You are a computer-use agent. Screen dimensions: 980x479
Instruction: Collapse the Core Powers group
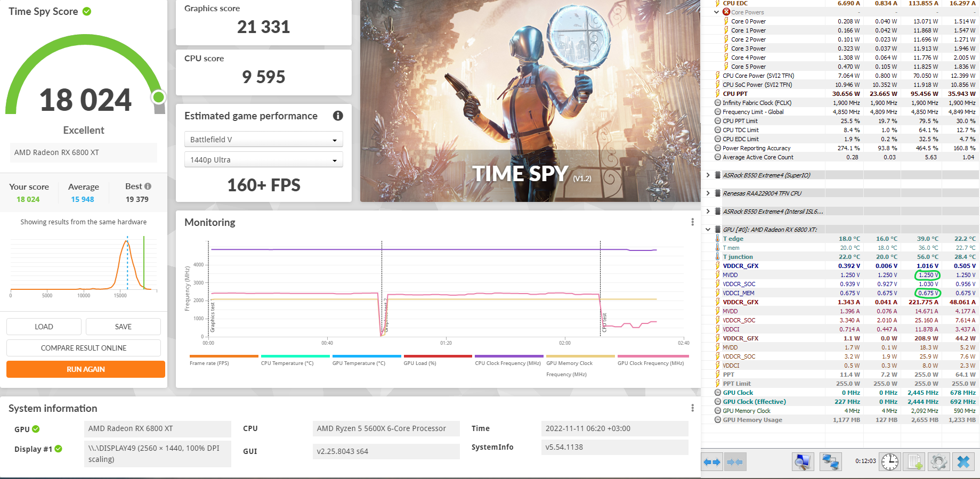[717, 12]
